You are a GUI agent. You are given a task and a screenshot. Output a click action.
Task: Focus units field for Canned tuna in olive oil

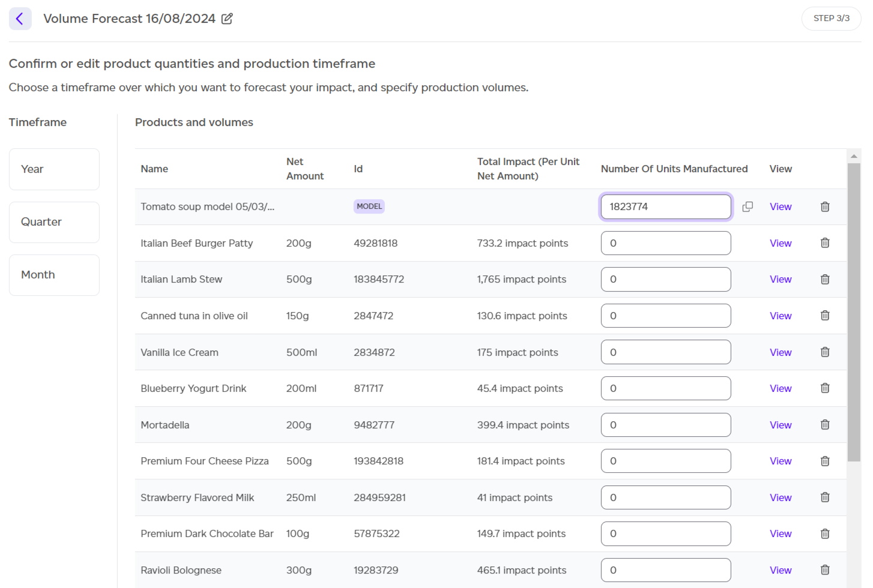pos(666,316)
